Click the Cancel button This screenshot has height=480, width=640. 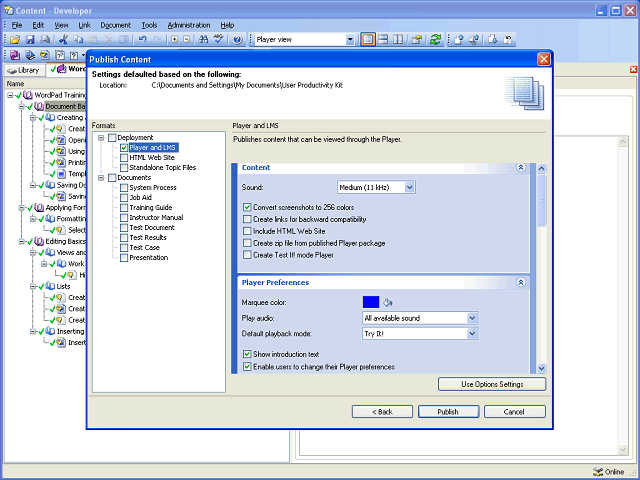coord(514,412)
